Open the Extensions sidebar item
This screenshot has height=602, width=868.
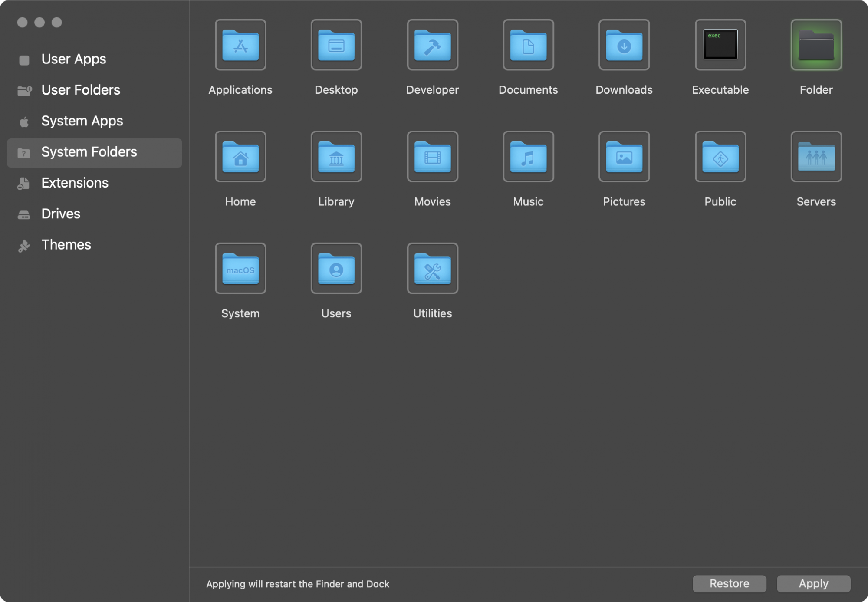(x=75, y=183)
